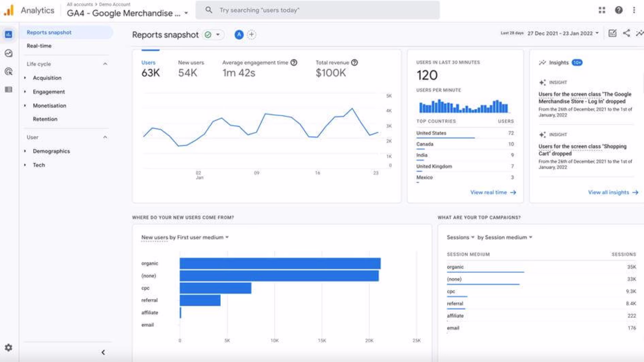The height and width of the screenshot is (362, 644).
Task: Click the (none) session medium row
Action: 541,279
